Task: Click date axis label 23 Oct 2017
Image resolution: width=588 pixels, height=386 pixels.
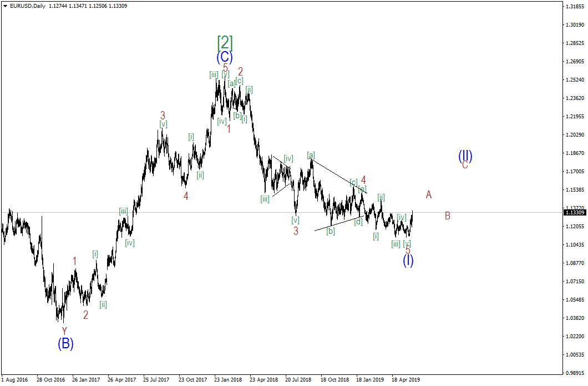Action: pyautogui.click(x=192, y=380)
